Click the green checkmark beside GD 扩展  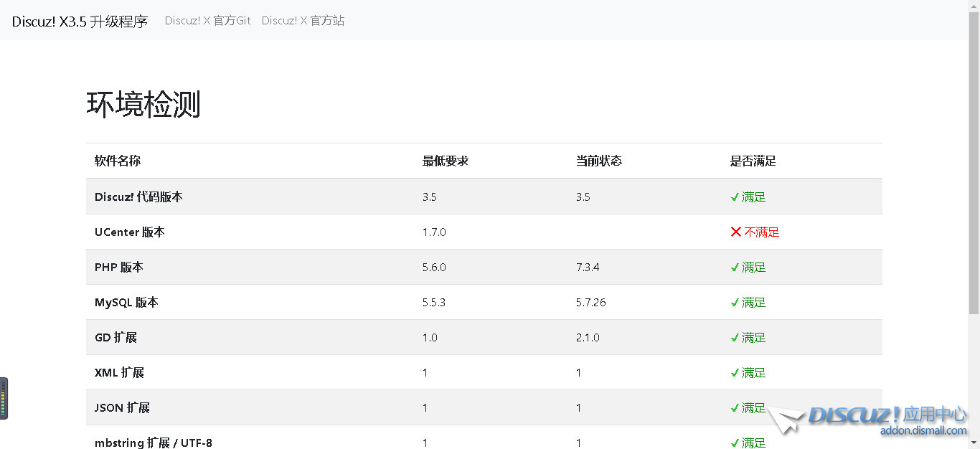pyautogui.click(x=735, y=337)
